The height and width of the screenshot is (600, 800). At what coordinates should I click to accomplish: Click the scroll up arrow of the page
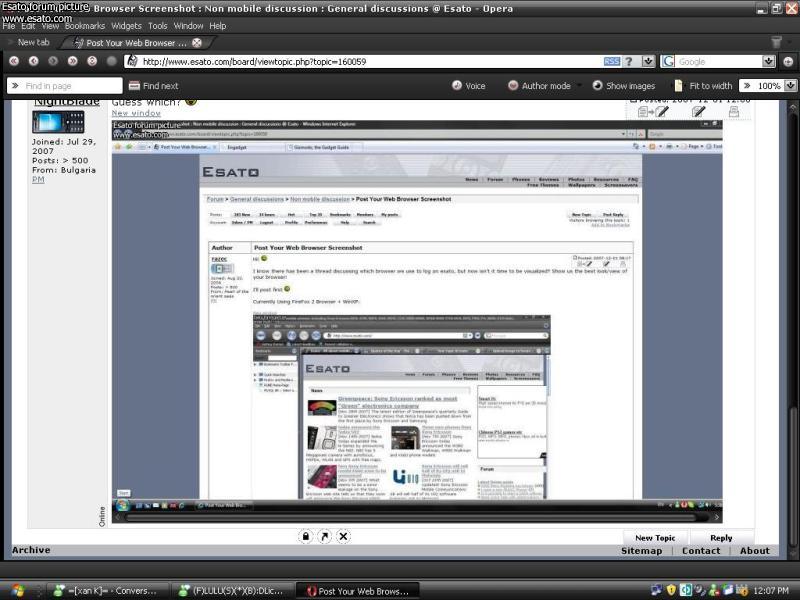tap(792, 107)
